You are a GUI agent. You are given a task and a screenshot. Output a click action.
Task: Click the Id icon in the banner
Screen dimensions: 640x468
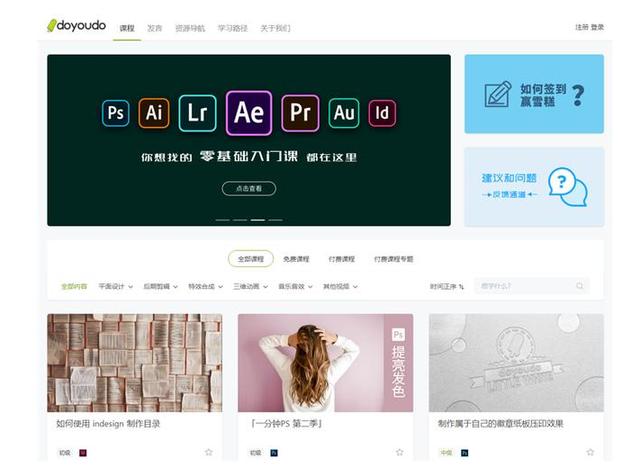coord(382,113)
